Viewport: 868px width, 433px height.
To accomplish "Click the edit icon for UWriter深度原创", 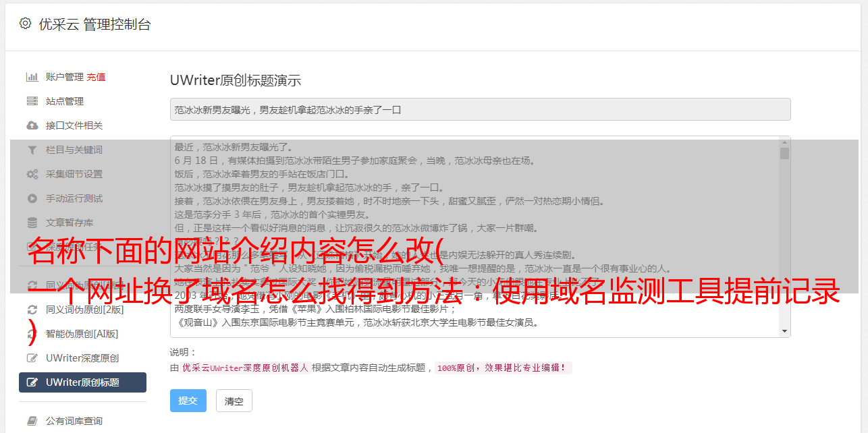I will (x=32, y=358).
